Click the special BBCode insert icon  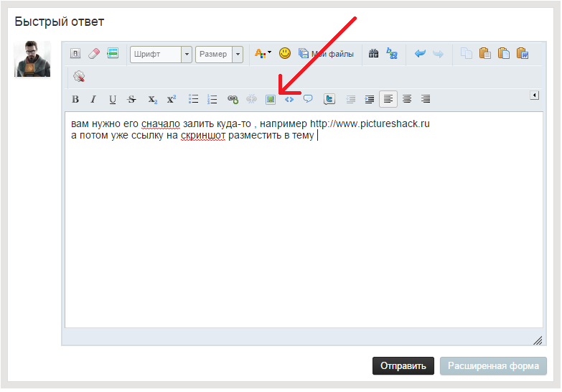point(113,53)
